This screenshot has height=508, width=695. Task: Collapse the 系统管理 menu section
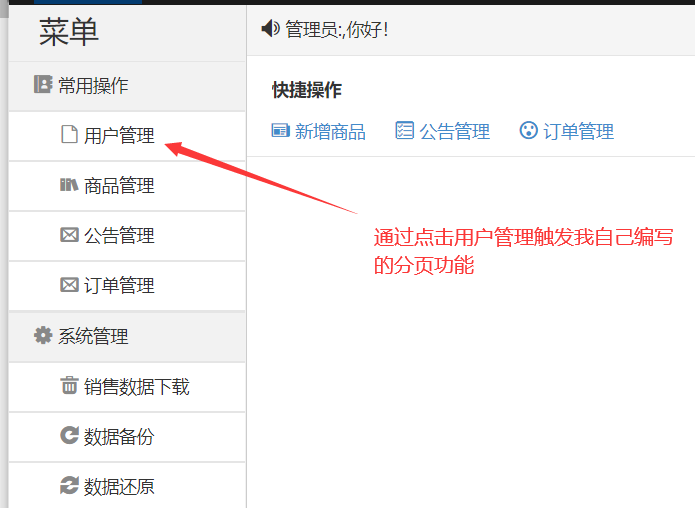coord(127,336)
